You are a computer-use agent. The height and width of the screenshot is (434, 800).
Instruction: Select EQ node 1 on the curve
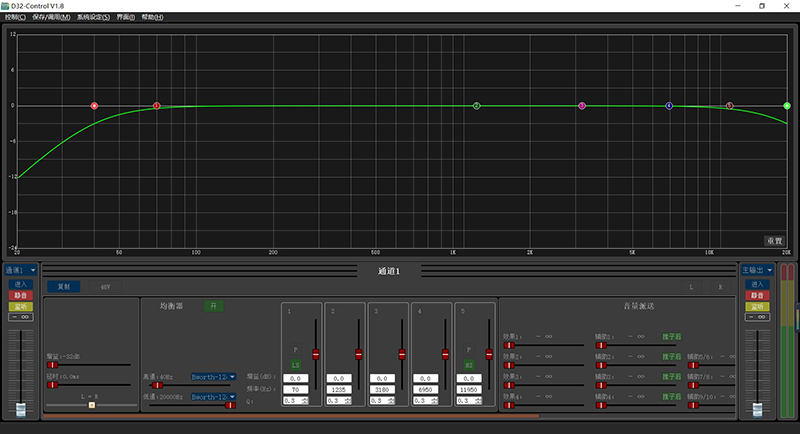coord(156,105)
